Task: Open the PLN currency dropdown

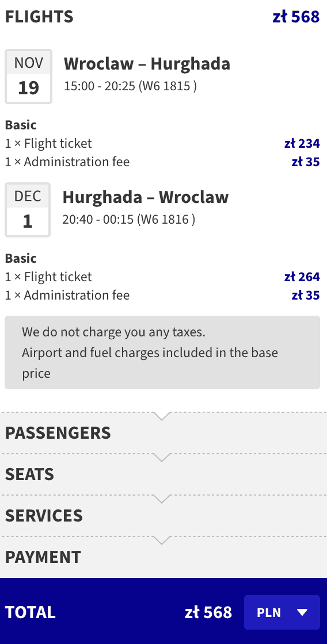Action: point(282,612)
